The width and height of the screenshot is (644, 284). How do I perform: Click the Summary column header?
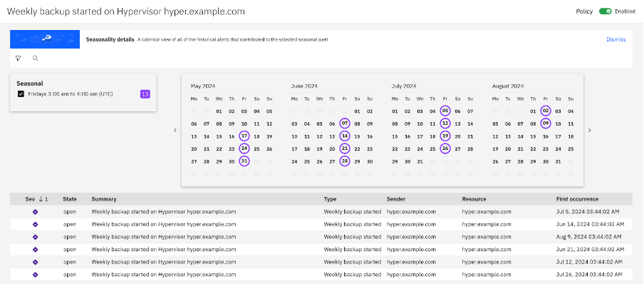coord(104,199)
